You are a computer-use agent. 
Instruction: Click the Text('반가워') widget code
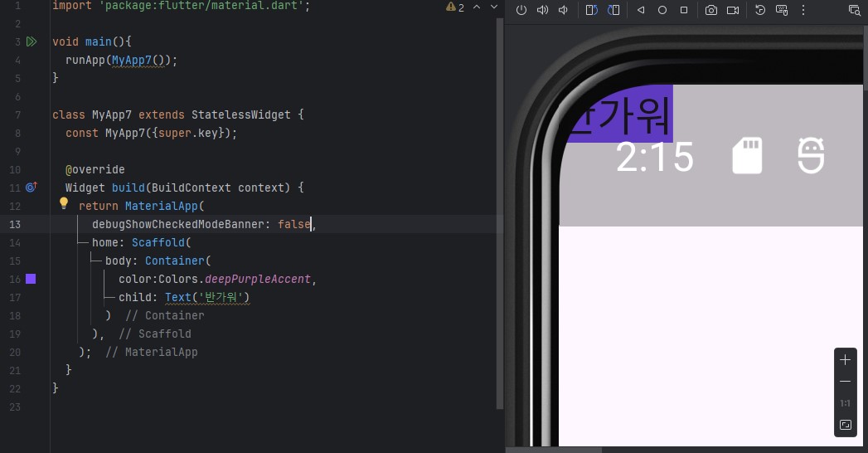(x=207, y=297)
